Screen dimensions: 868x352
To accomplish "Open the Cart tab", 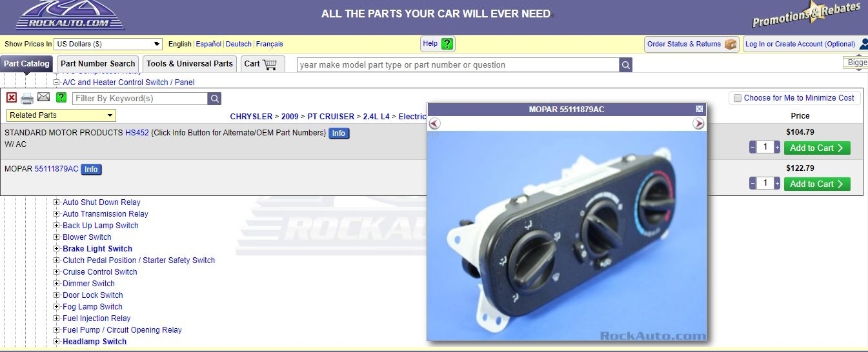I will (x=261, y=64).
